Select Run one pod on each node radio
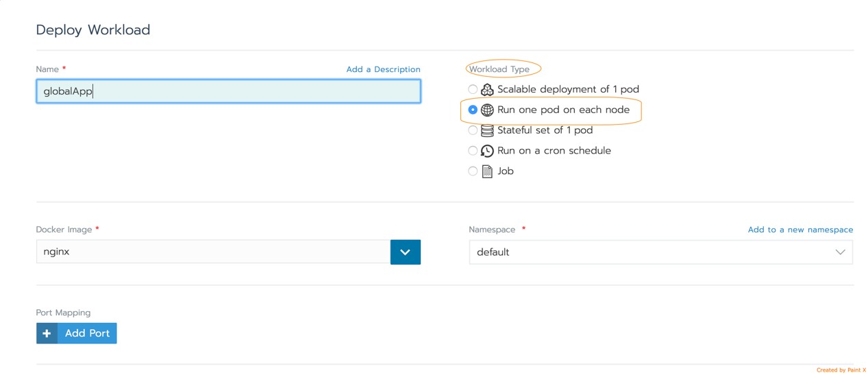This screenshot has width=868, height=375. point(473,110)
